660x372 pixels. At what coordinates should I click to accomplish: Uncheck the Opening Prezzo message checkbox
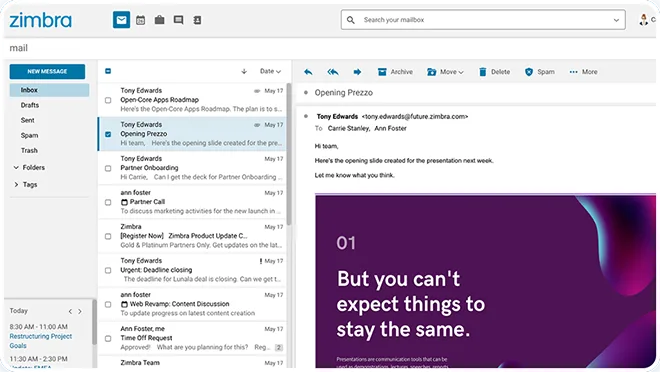(108, 134)
